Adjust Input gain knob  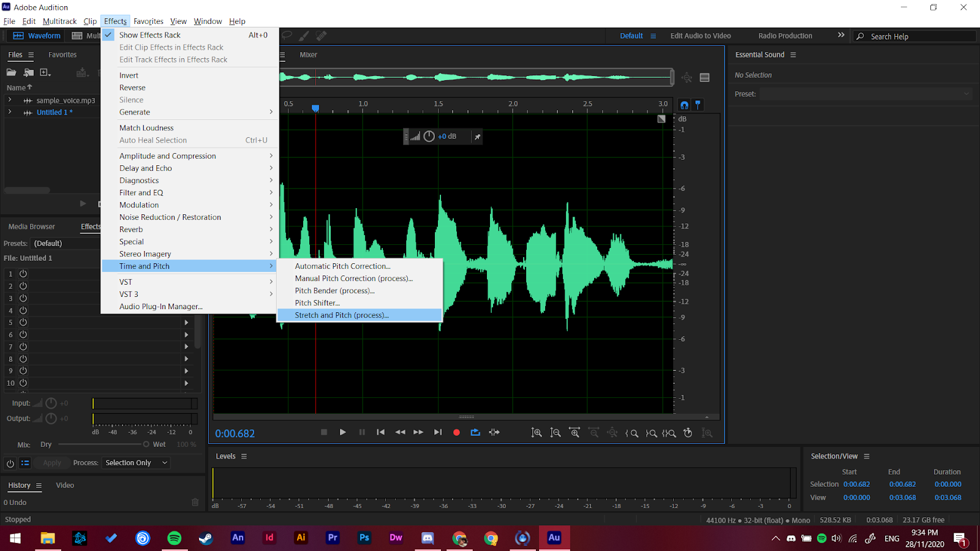tap(51, 403)
